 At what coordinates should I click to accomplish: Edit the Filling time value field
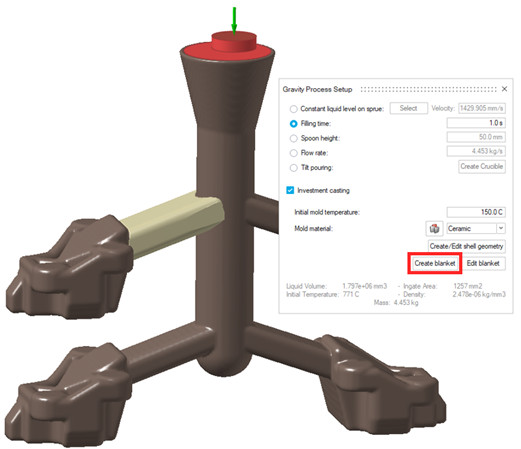point(476,123)
